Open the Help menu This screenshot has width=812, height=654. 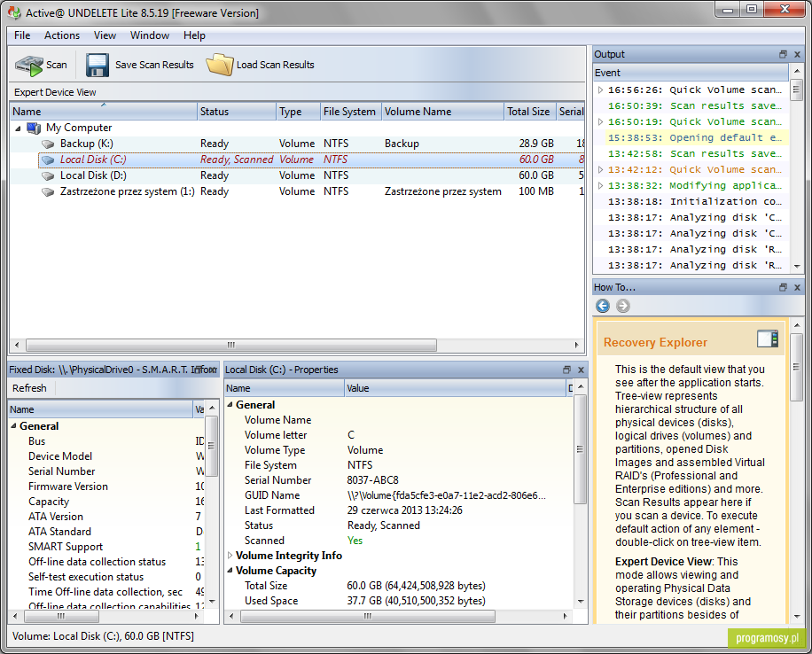(x=195, y=35)
